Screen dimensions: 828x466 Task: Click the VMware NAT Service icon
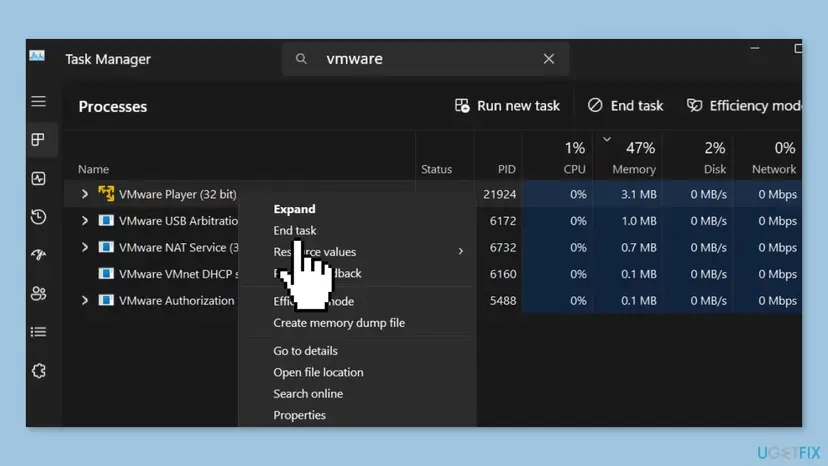click(x=106, y=247)
